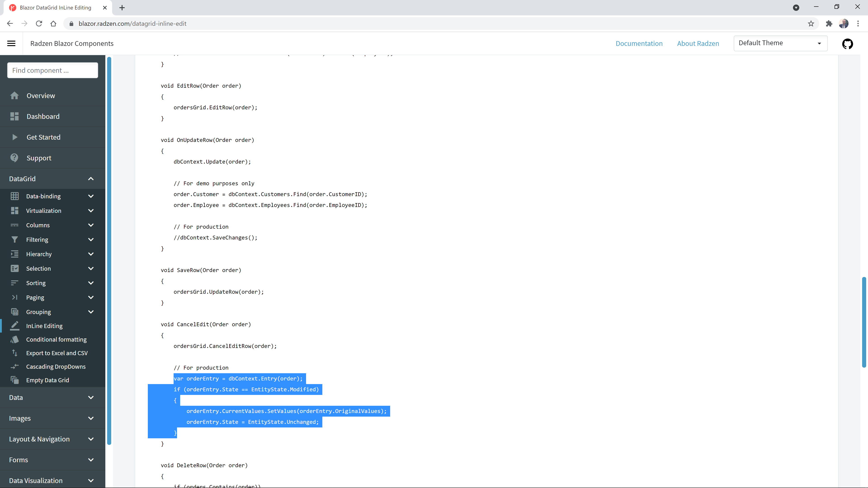Toggle the browser extensions puzzle icon
Screen dimensions: 868x488
(829, 23)
